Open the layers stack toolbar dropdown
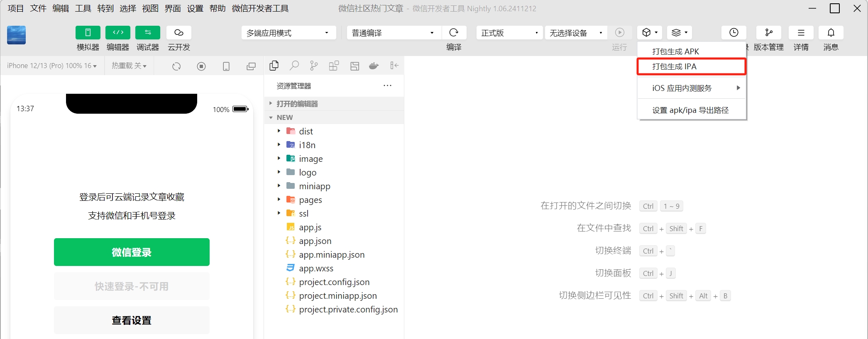The width and height of the screenshot is (868, 339). click(680, 33)
